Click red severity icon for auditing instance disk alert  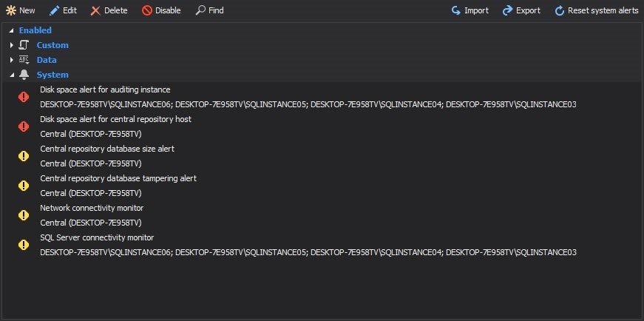click(x=24, y=97)
